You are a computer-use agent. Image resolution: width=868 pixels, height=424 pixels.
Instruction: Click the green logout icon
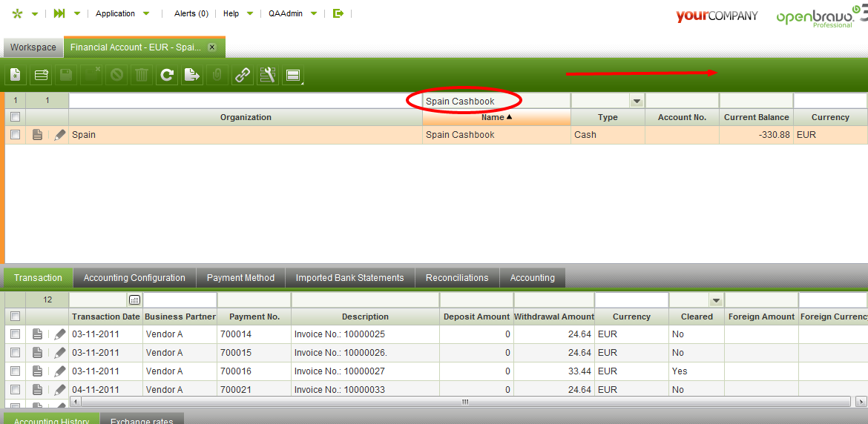[338, 14]
